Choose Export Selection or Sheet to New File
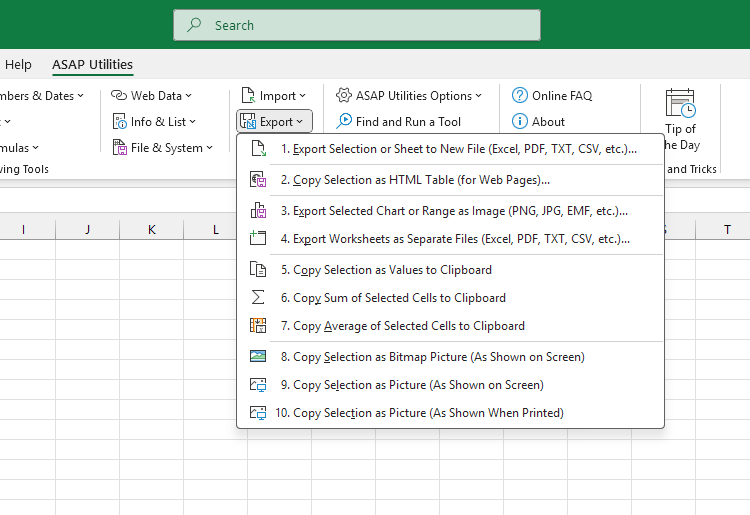 [451, 149]
